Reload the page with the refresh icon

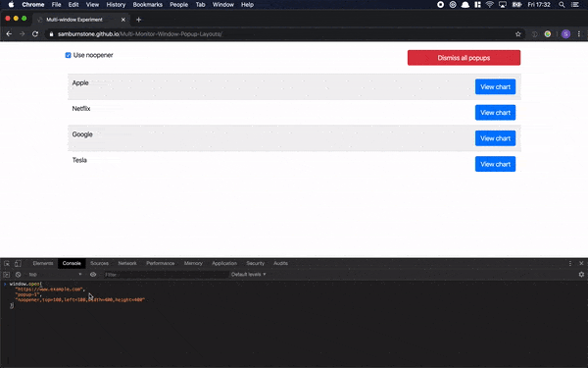[x=35, y=33]
